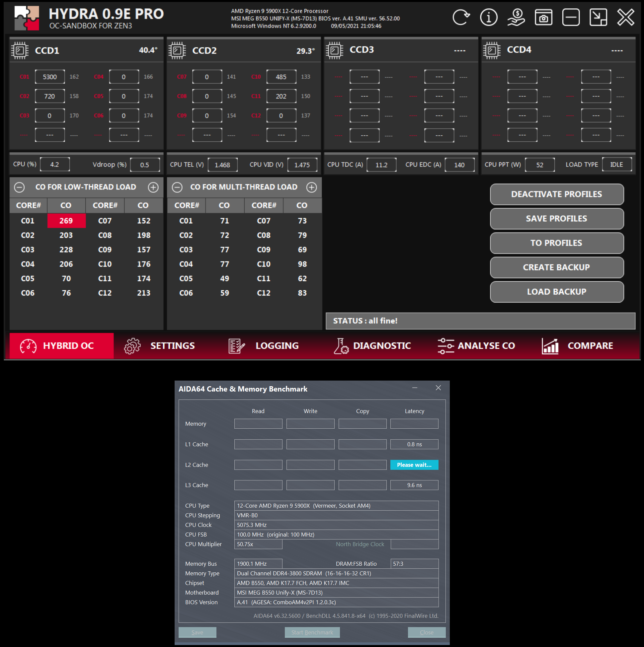Click the compact-mode arrow icon in header

598,17
